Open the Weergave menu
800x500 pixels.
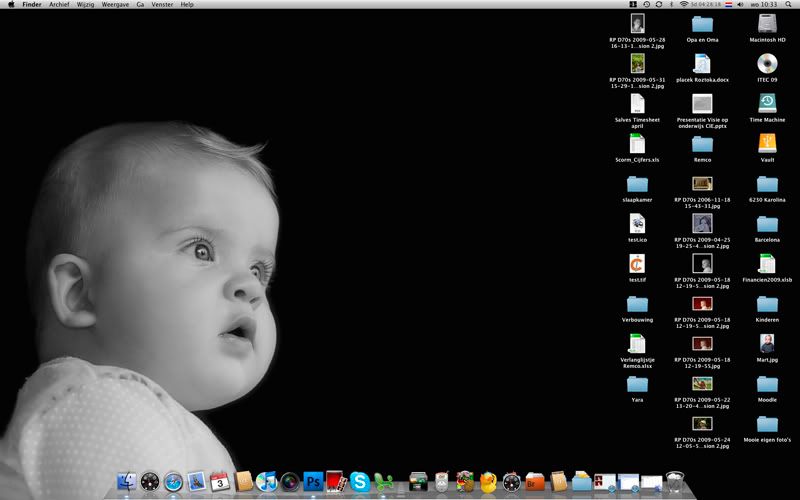[x=115, y=4]
